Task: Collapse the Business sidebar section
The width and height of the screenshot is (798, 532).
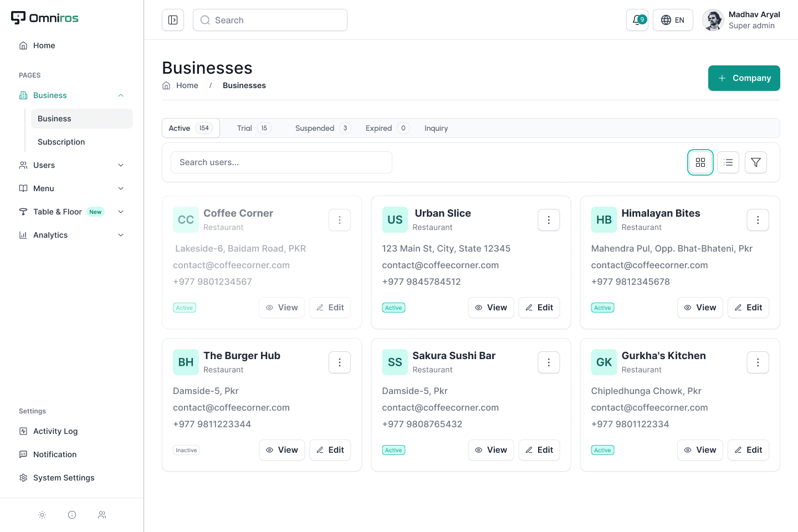Action: 121,95
